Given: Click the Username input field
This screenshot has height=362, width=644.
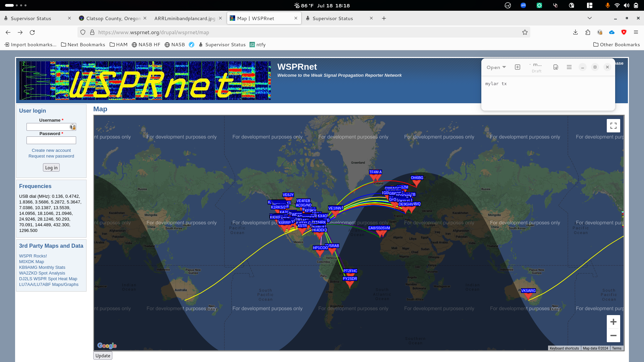Looking at the screenshot, I should click(51, 127).
